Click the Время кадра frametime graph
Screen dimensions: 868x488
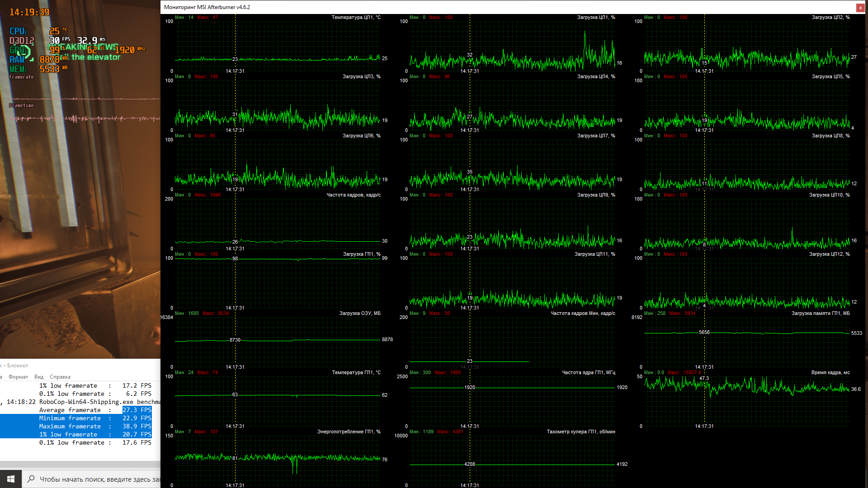point(747,401)
